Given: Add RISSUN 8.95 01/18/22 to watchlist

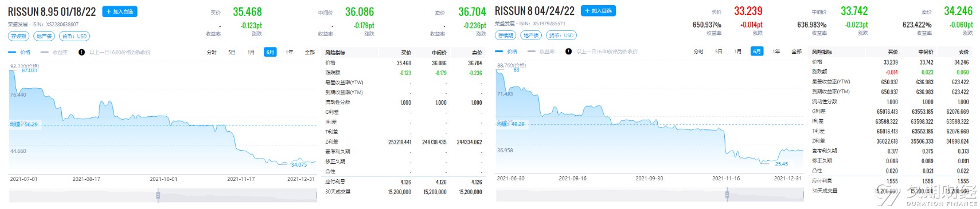Looking at the screenshot, I should (119, 11).
